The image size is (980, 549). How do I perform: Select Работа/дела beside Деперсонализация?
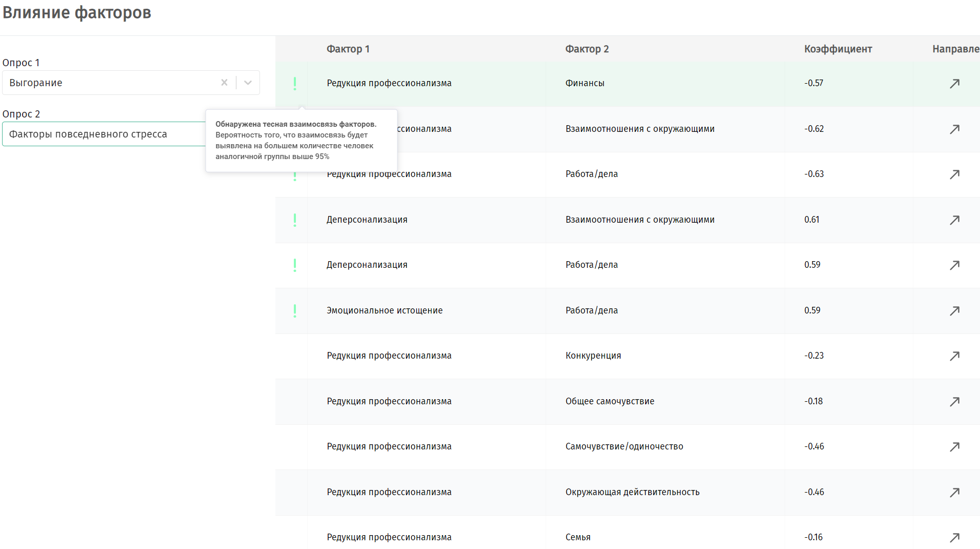(592, 265)
